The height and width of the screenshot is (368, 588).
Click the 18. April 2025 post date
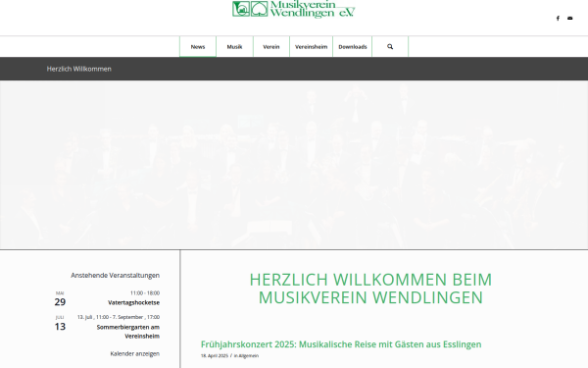coord(214,355)
